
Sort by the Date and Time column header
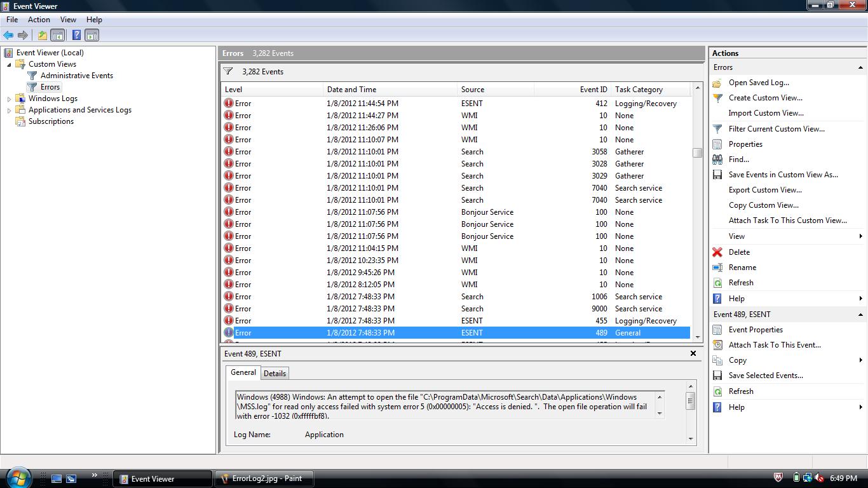point(390,90)
